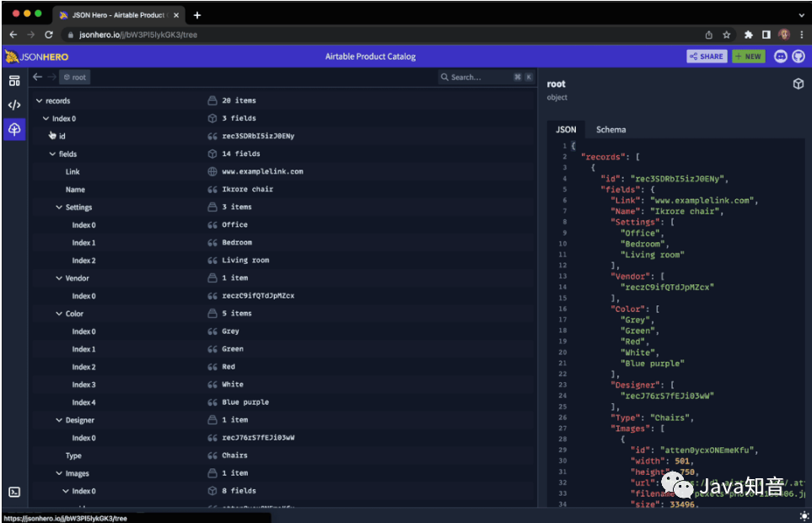
Task: Click the object icon beside 14 fields
Action: pos(212,154)
